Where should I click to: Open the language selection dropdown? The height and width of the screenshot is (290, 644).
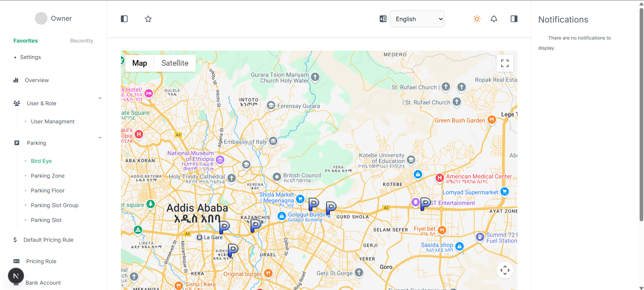[x=417, y=19]
